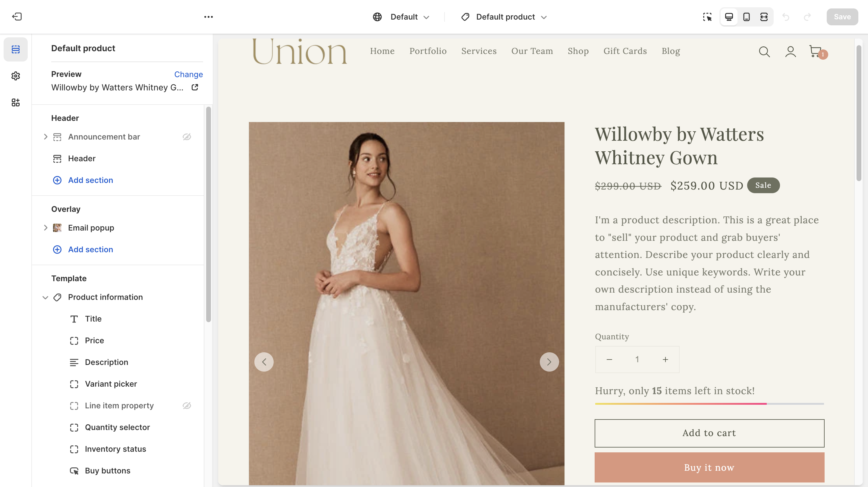Expand the Email popup section
This screenshot has width=868, height=487.
pos(46,228)
